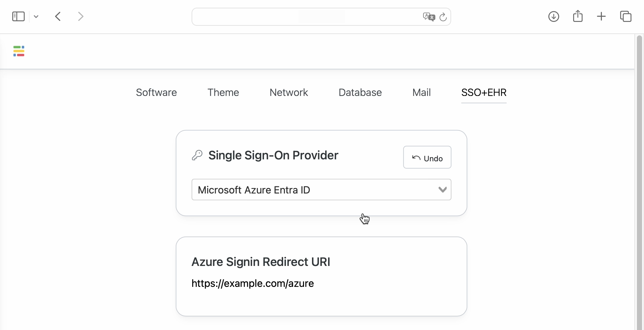Go forward to the next page
The height and width of the screenshot is (330, 644).
pyautogui.click(x=80, y=16)
